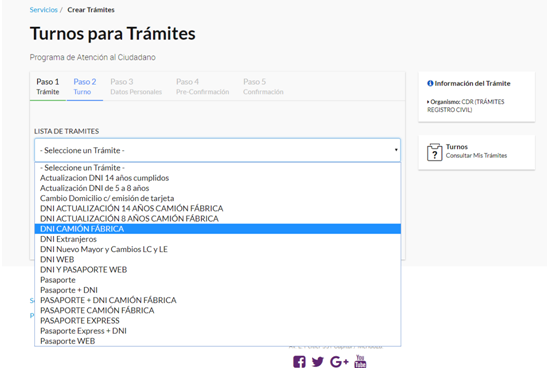Pick PASAPORTE + DNI CAMIÓN FÁBRICA
Image resolution: width=547 pixels, height=368 pixels.
pos(218,300)
